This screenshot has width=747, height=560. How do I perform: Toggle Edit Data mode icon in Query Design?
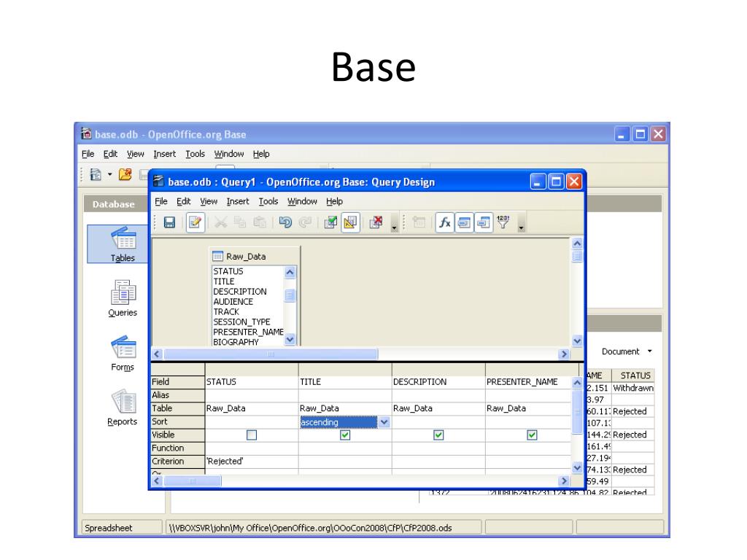(196, 222)
